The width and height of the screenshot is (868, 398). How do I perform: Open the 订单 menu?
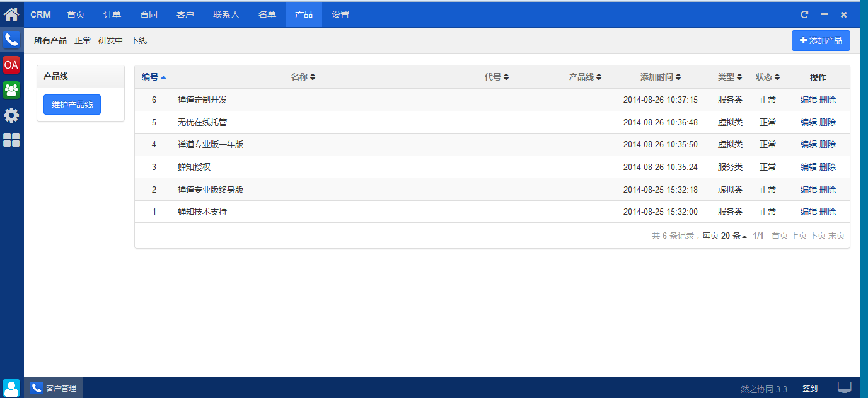coord(112,14)
